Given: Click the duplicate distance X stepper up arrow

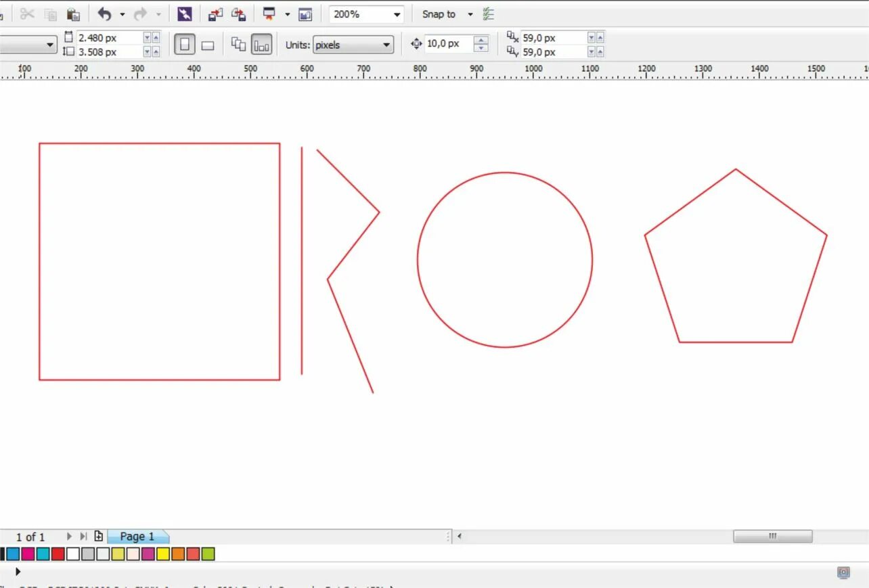Looking at the screenshot, I should [600, 38].
